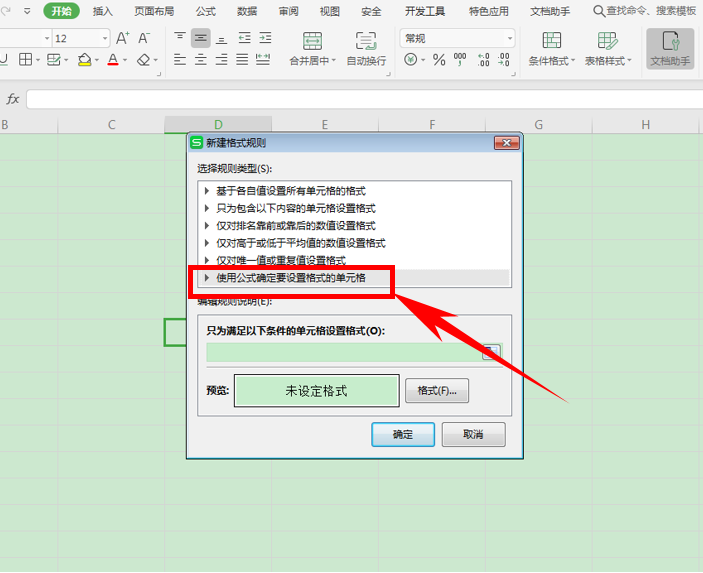Image resolution: width=703 pixels, height=573 pixels.
Task: Open font size dropdown showing 12
Action: tap(105, 39)
